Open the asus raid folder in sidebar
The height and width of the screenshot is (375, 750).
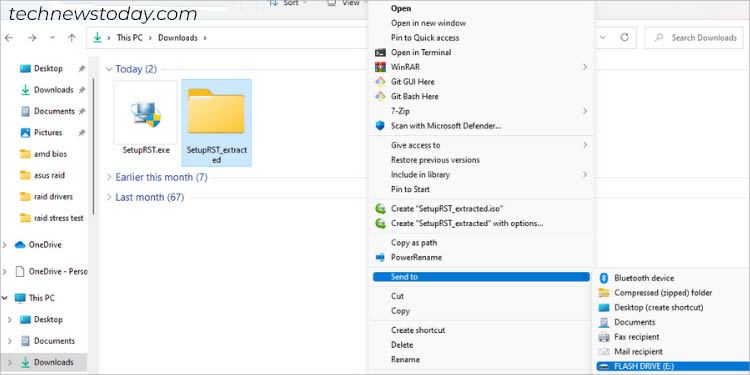(x=49, y=176)
